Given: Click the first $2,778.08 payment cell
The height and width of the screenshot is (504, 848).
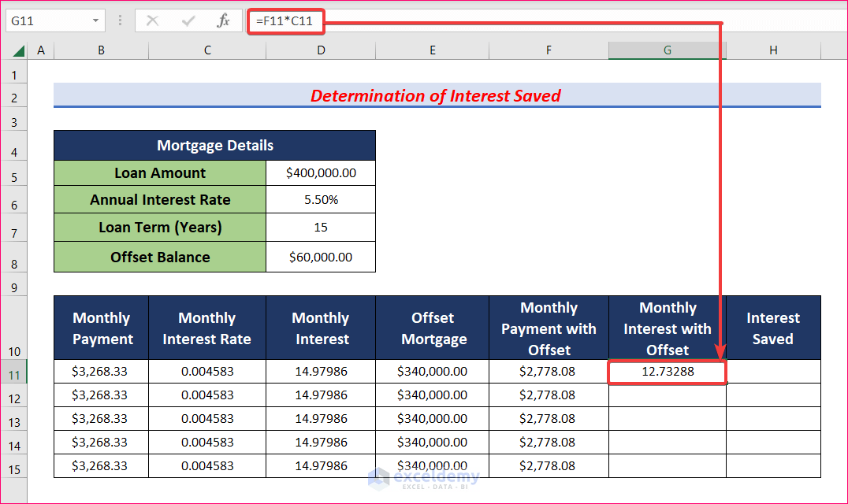Looking at the screenshot, I should click(x=549, y=371).
